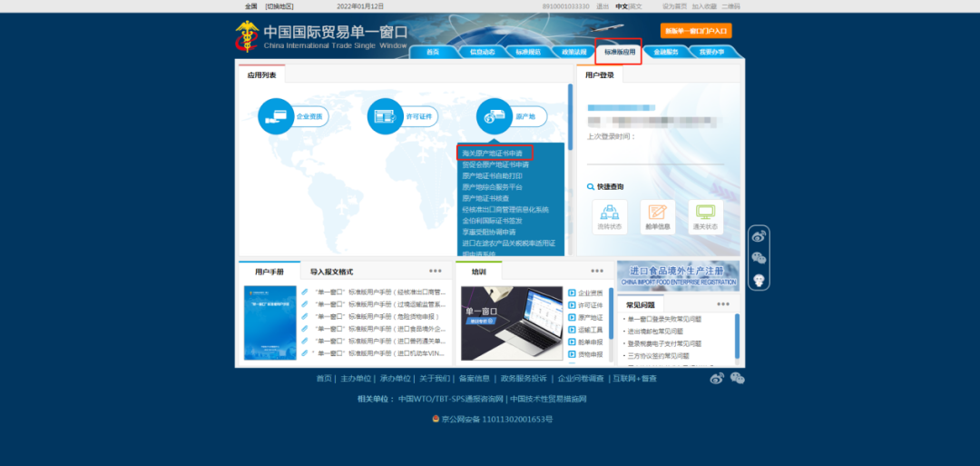Viewport: 980px width, 466px height.
Task: Click the play icon beside 舱单申报 training
Action: pos(572,342)
